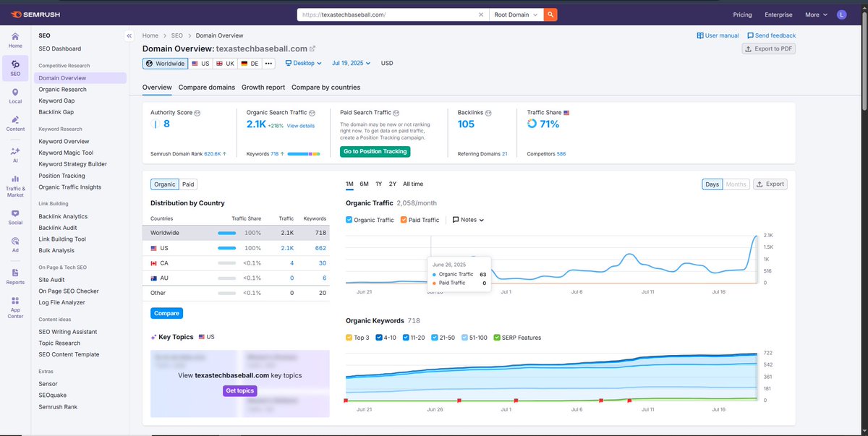
Task: Uncheck the Paid Traffic checkbox
Action: point(404,220)
